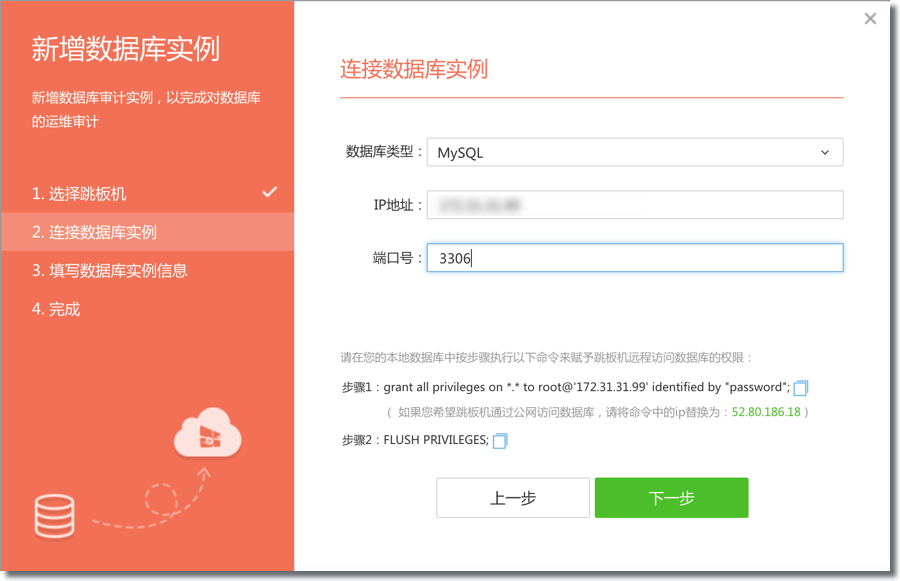
Task: Click the 端口号 field showing 3306
Action: point(636,257)
